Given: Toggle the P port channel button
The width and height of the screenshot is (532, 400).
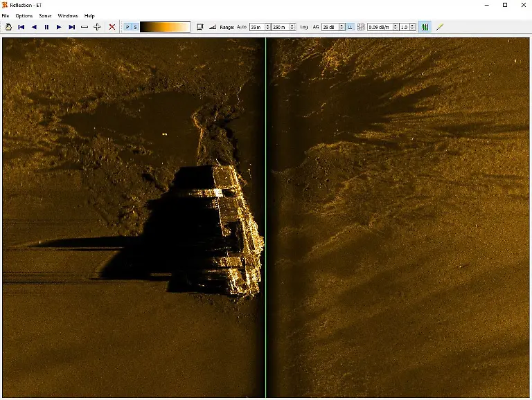Looking at the screenshot, I should [x=127, y=27].
